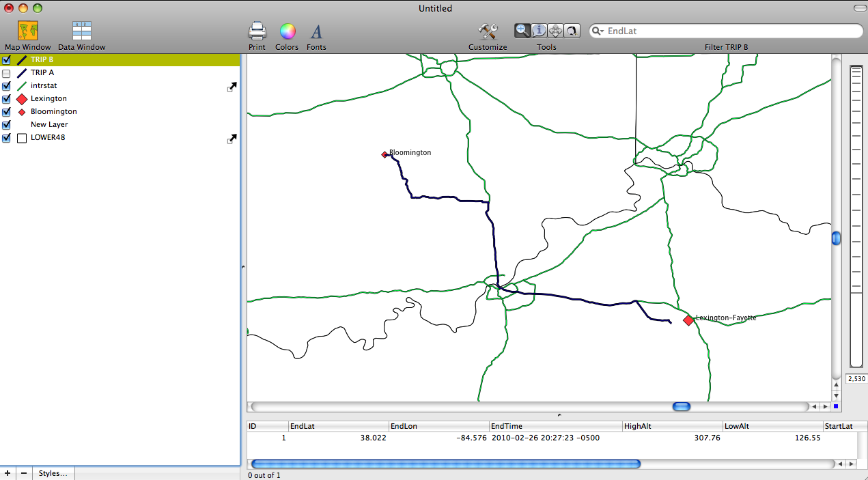Click the Styles... button
Image resolution: width=868 pixels, height=480 pixels.
tap(53, 473)
